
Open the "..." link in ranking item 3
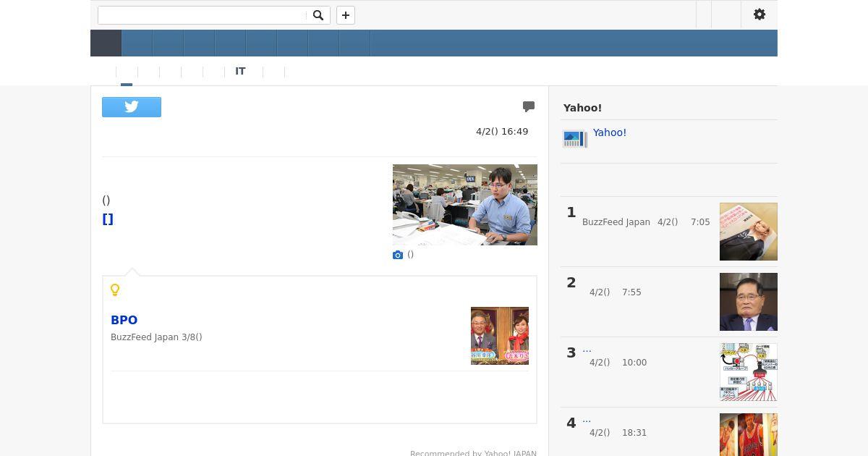(587, 349)
